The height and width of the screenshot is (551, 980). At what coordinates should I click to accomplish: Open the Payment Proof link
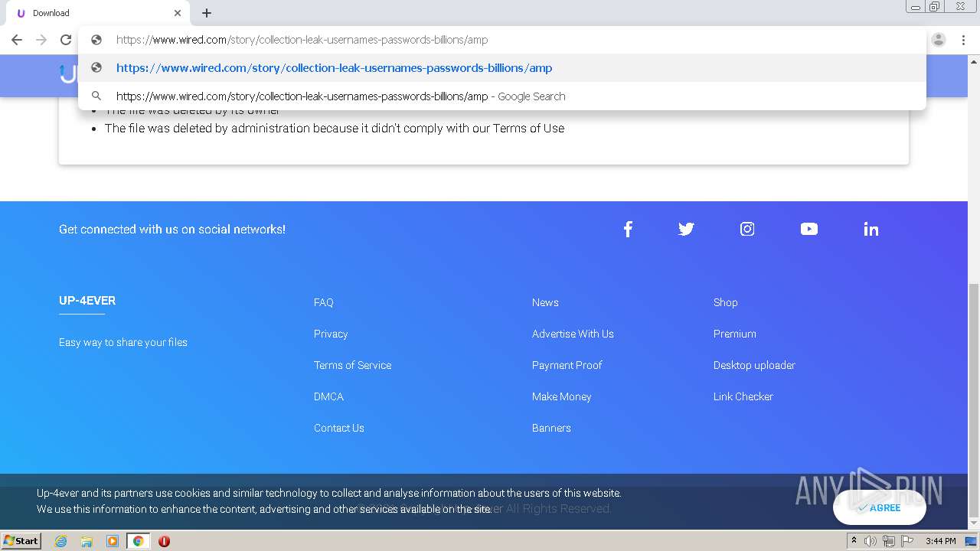pos(567,365)
